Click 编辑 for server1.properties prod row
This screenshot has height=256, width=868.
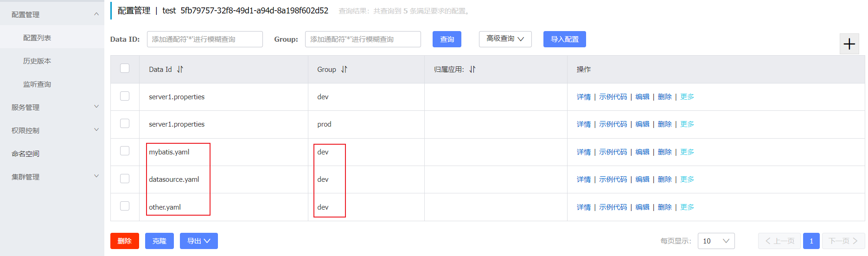[x=643, y=124]
